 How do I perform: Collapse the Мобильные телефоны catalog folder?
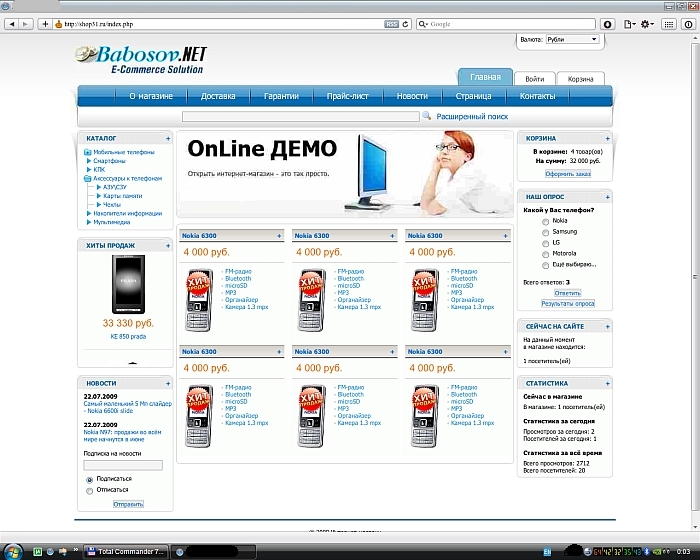[x=88, y=152]
